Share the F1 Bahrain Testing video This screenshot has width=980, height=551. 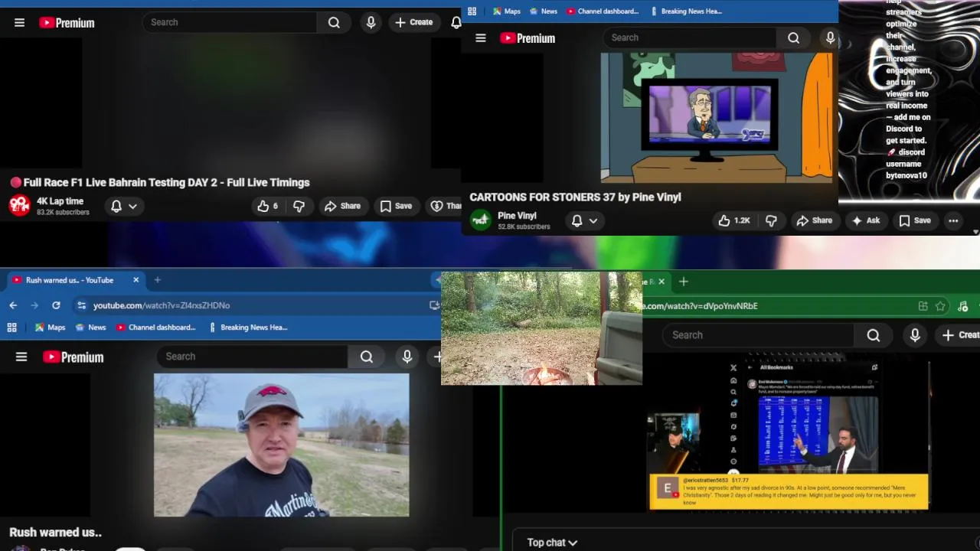[342, 206]
